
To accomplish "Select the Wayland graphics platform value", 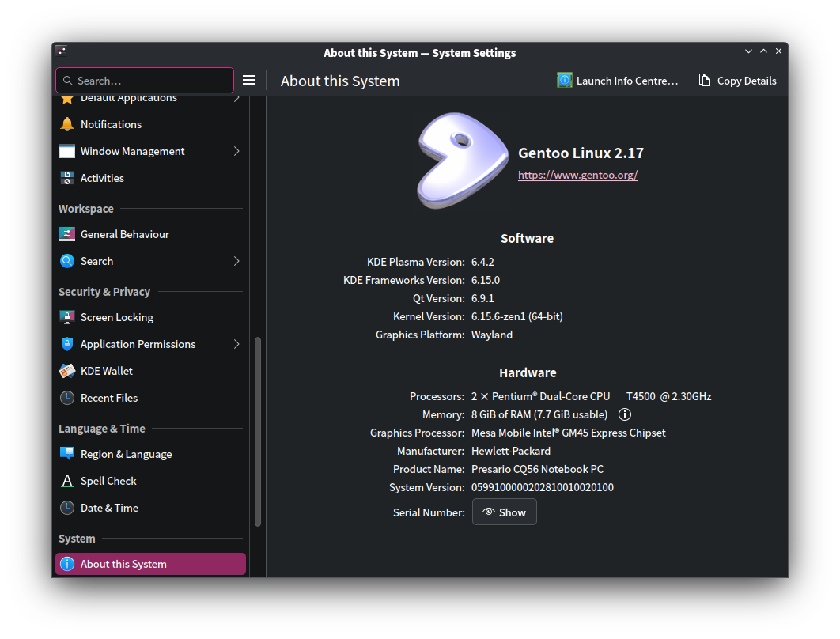I will (x=492, y=335).
